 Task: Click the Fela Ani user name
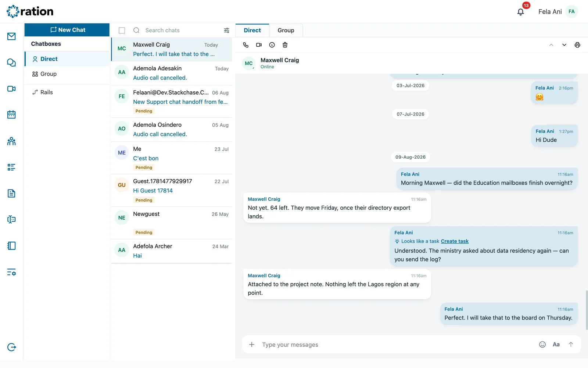pyautogui.click(x=550, y=12)
